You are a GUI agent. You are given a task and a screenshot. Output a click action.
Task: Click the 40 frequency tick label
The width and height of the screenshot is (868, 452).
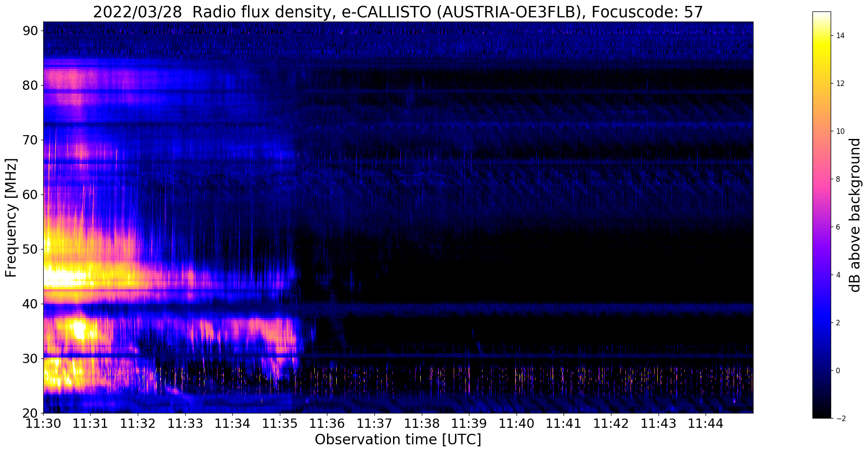(31, 304)
